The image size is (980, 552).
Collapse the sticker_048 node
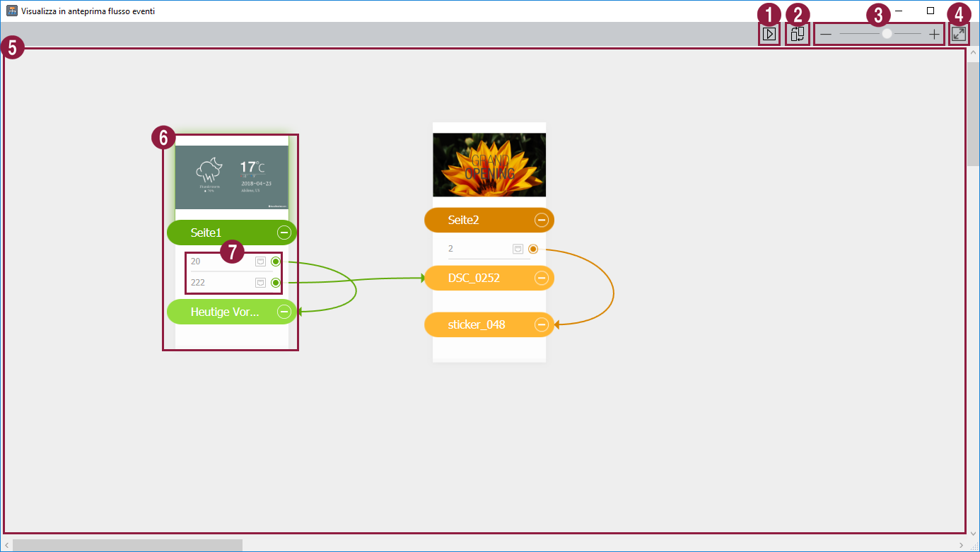(541, 324)
